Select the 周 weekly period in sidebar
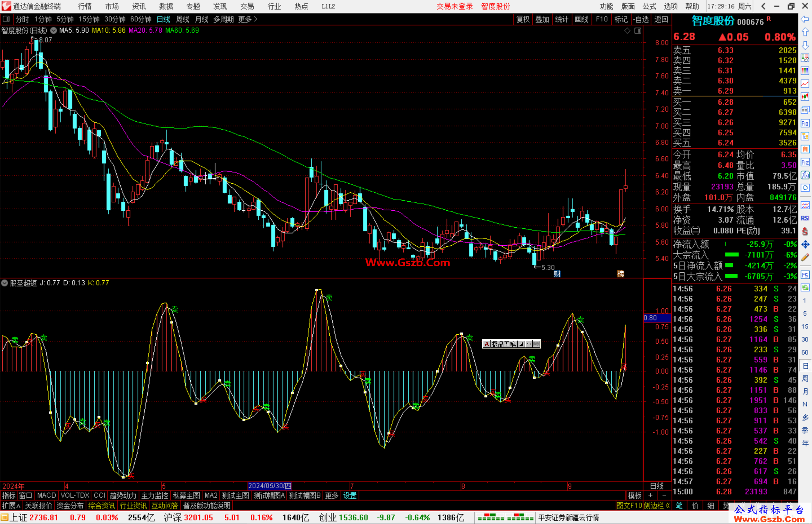 point(805,378)
